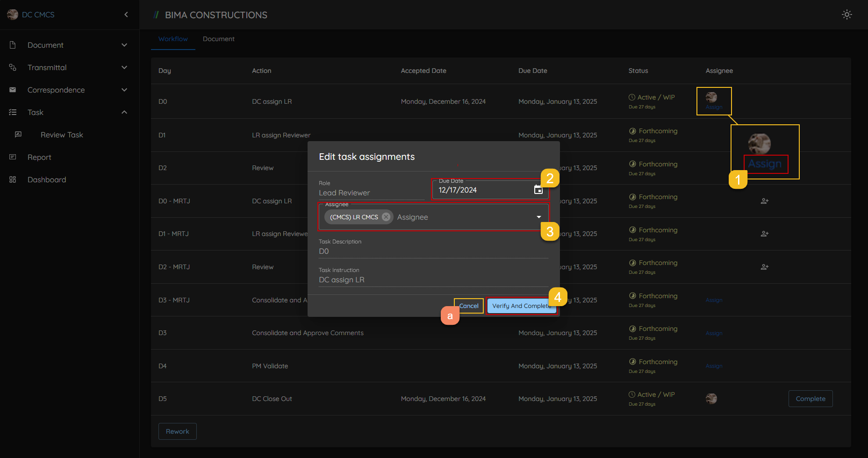Click the Rework button
The height and width of the screenshot is (458, 868).
(x=178, y=431)
